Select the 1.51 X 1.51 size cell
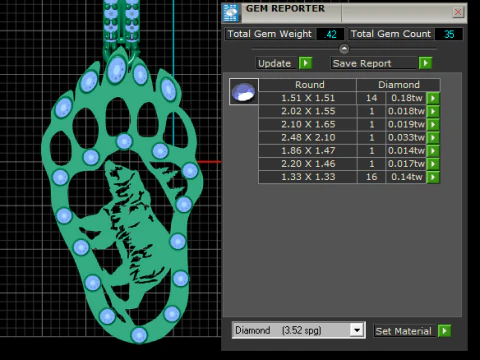The width and height of the screenshot is (480, 360). point(308,98)
